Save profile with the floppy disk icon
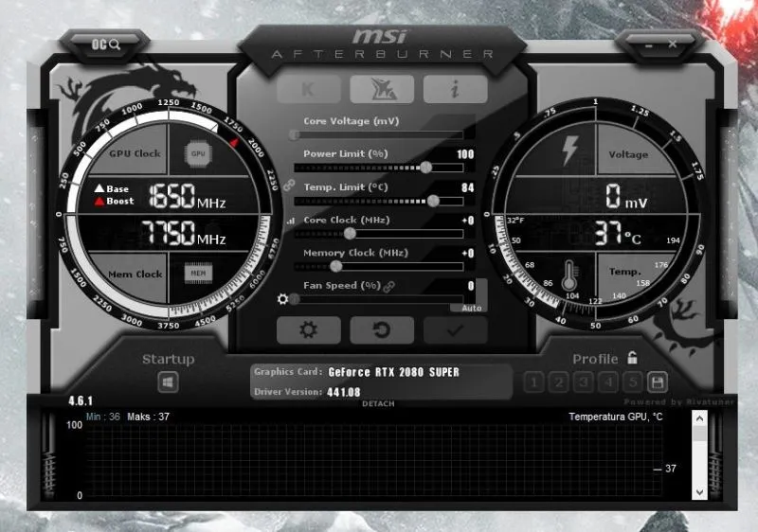This screenshot has width=758, height=532. pos(658,382)
